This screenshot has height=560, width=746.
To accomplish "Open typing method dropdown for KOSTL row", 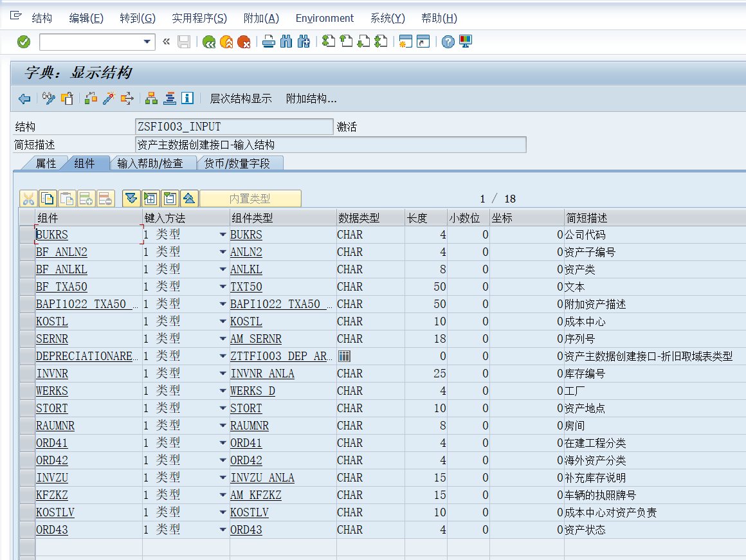I will point(223,321).
